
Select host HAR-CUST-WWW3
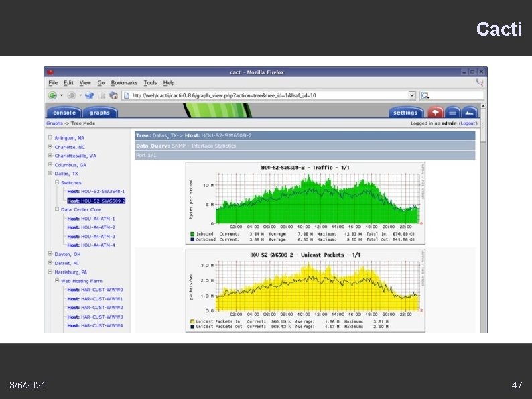click(95, 317)
